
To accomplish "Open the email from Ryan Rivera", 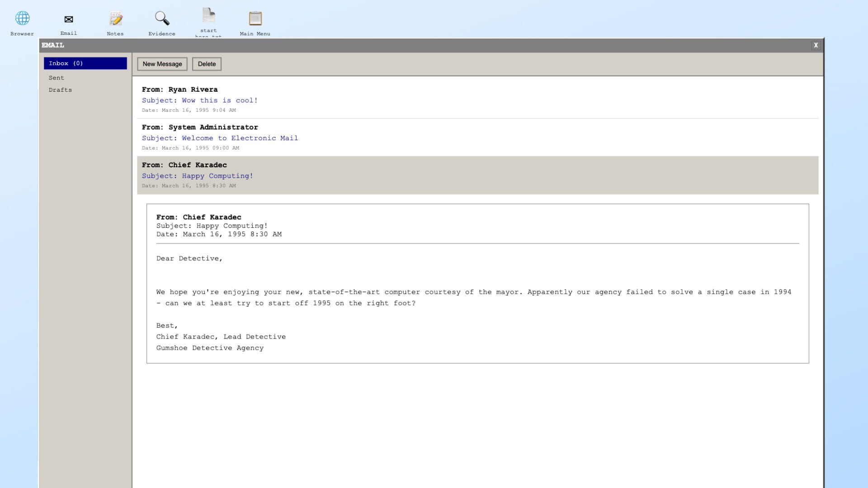I will (193, 89).
